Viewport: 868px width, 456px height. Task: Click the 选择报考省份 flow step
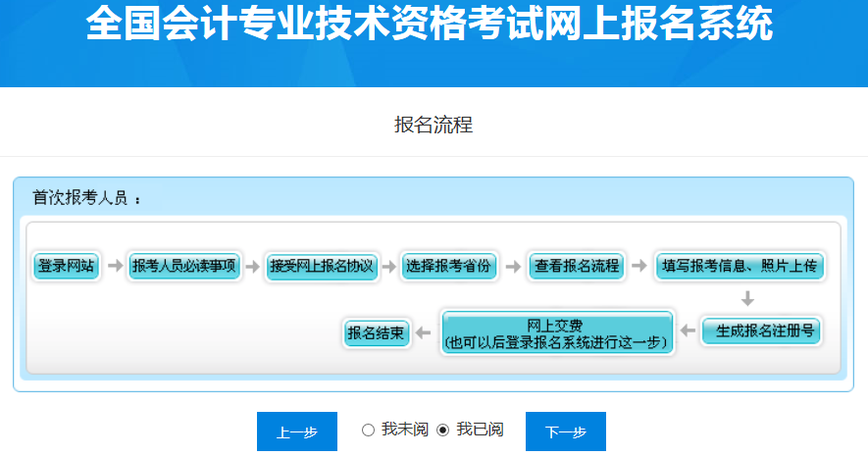(448, 266)
